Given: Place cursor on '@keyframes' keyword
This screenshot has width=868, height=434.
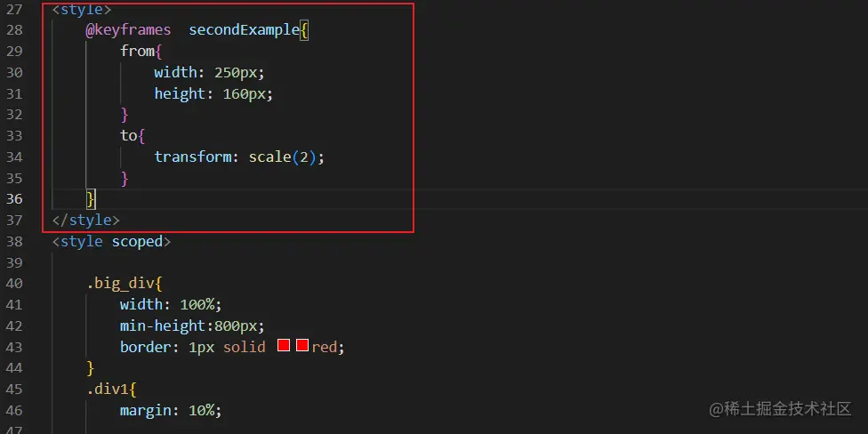Looking at the screenshot, I should (x=128, y=30).
